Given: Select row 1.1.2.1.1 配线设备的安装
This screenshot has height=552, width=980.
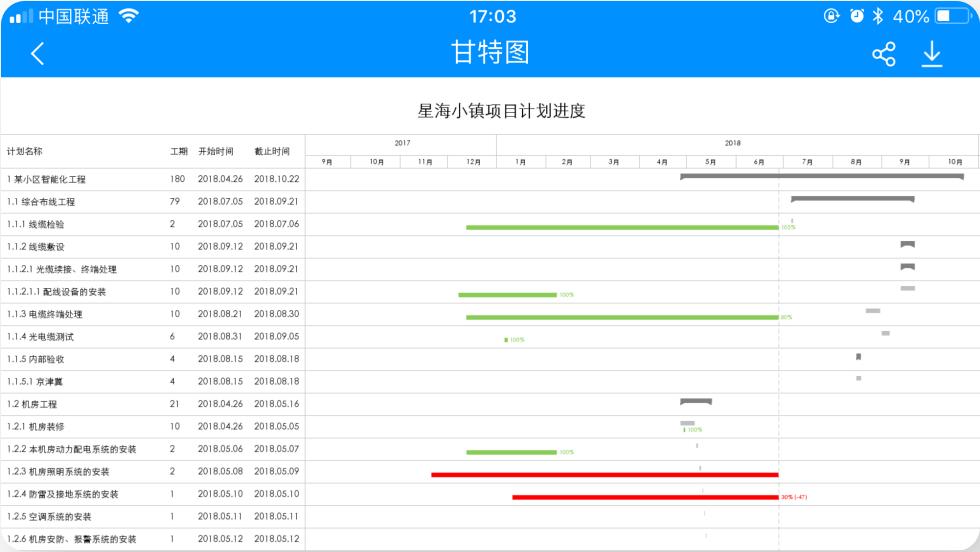Looking at the screenshot, I should (x=490, y=292).
